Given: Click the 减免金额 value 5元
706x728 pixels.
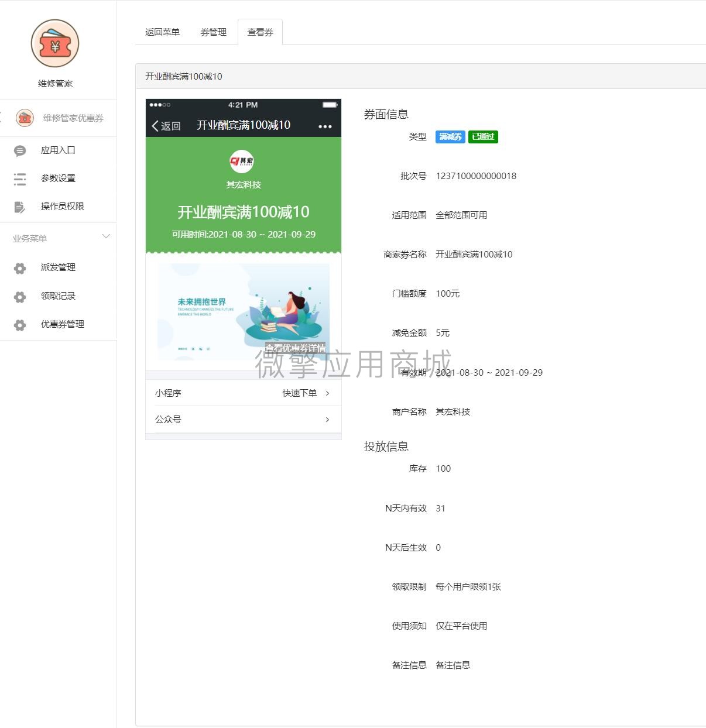Looking at the screenshot, I should click(x=443, y=333).
